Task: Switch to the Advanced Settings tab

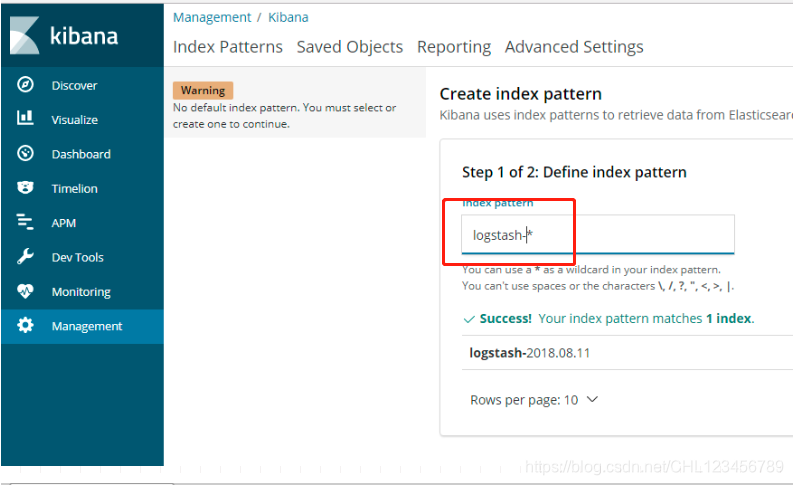Action: pyautogui.click(x=574, y=47)
